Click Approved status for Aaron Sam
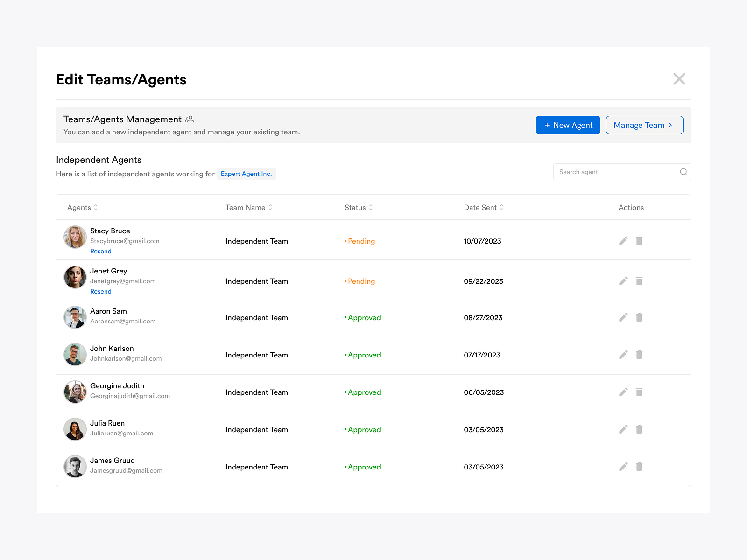 [363, 318]
